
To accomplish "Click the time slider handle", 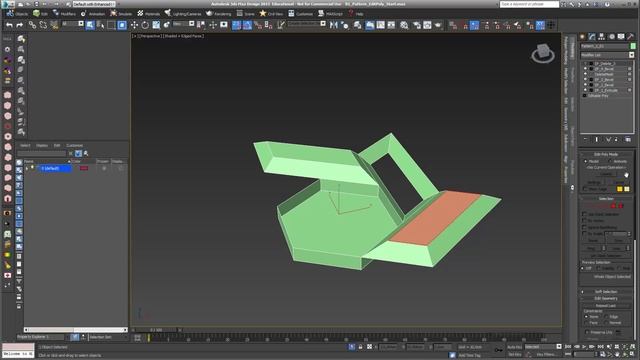I will 156,330.
